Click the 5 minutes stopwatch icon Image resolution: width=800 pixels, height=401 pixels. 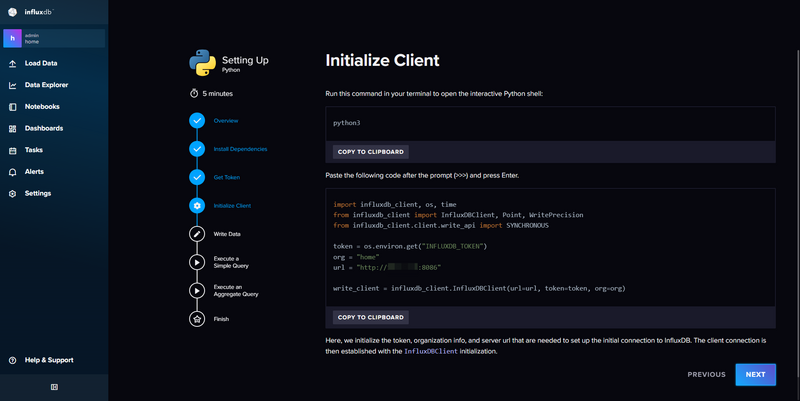pyautogui.click(x=194, y=93)
